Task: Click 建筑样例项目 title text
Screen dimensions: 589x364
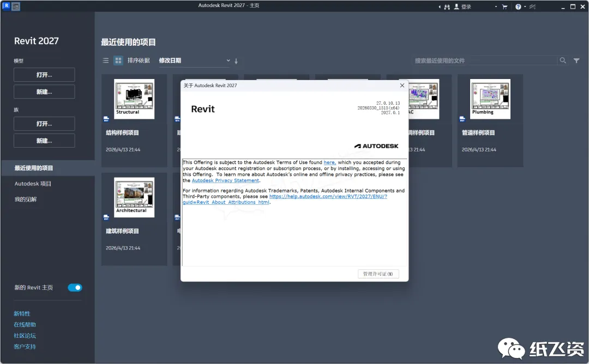Action: (123, 231)
